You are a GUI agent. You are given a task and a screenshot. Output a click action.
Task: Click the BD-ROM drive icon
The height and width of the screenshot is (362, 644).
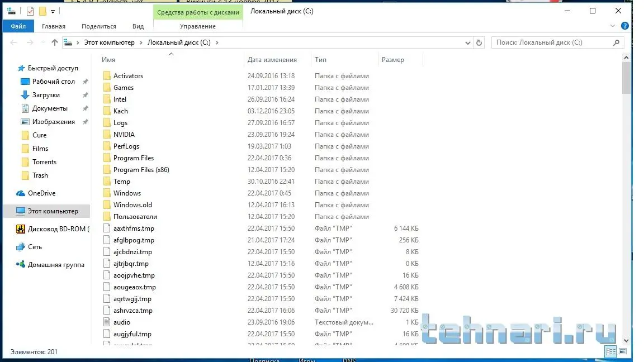pyautogui.click(x=21, y=229)
